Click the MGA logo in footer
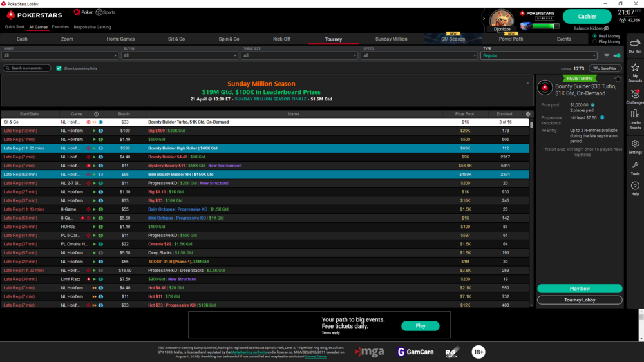This screenshot has height=362, width=644. (370, 352)
